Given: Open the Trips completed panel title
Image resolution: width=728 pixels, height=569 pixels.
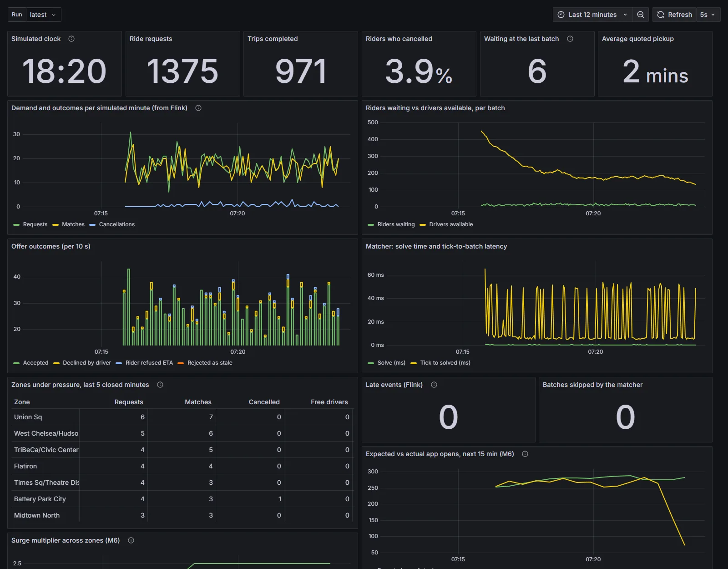Looking at the screenshot, I should coord(273,39).
